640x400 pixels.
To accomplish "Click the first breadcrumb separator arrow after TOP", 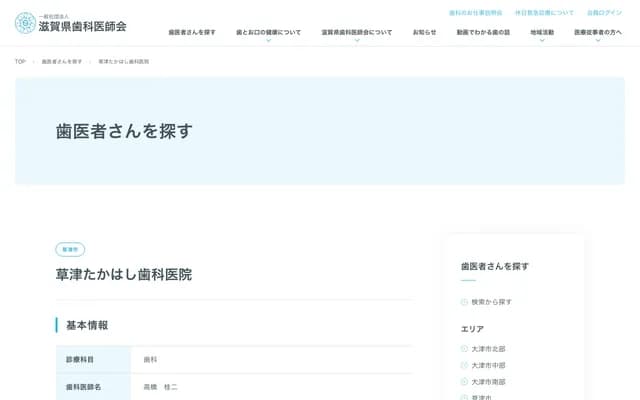I will coord(34,62).
